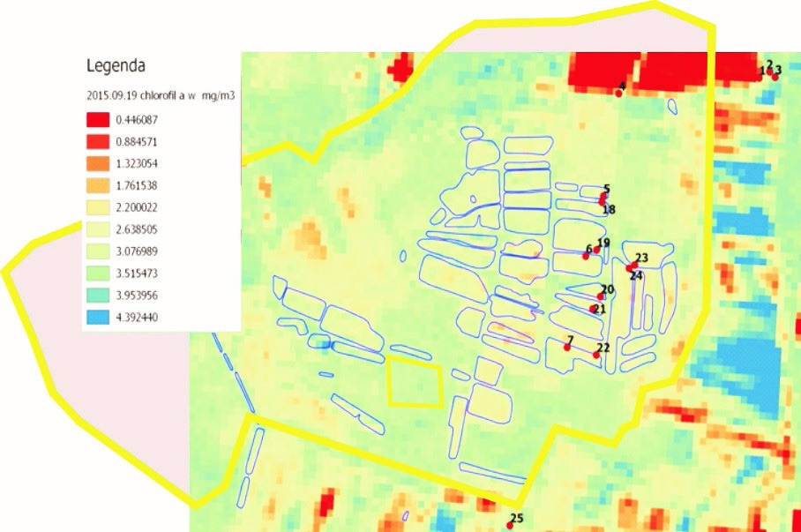
Task: Click legend value 0.446087
Action: 137,120
